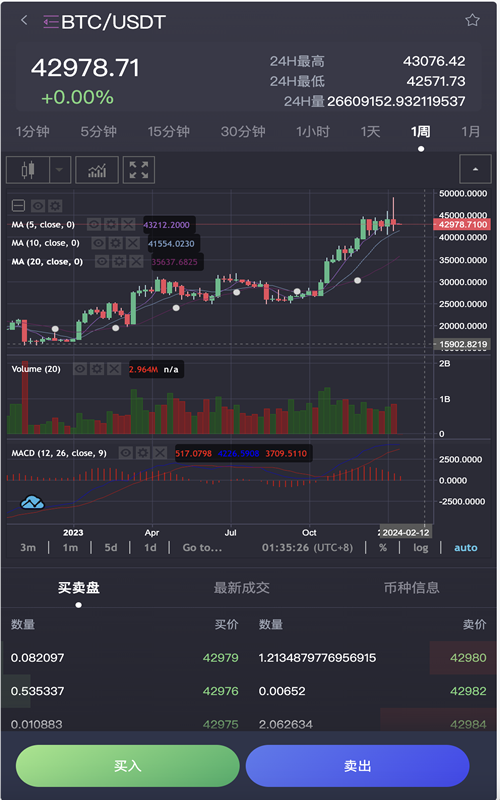
Task: Tap the green 买入 button
Action: pyautogui.click(x=128, y=766)
